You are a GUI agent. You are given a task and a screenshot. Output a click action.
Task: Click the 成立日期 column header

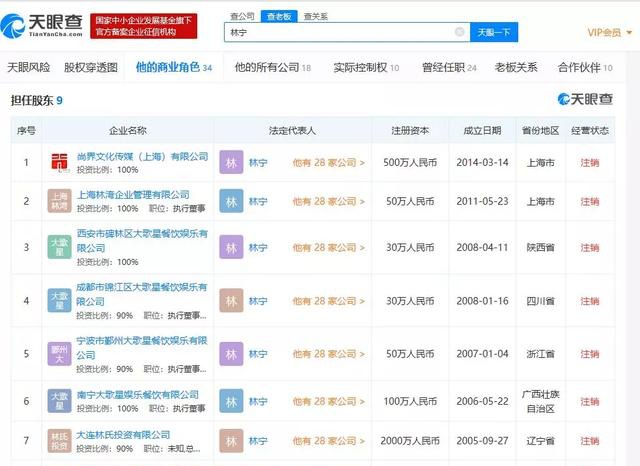pyautogui.click(x=482, y=131)
